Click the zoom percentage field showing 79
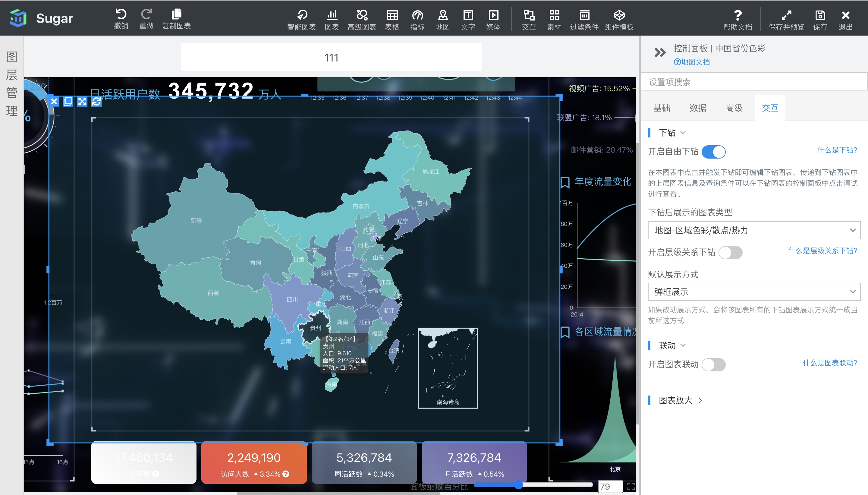The image size is (868, 495). 610,487
